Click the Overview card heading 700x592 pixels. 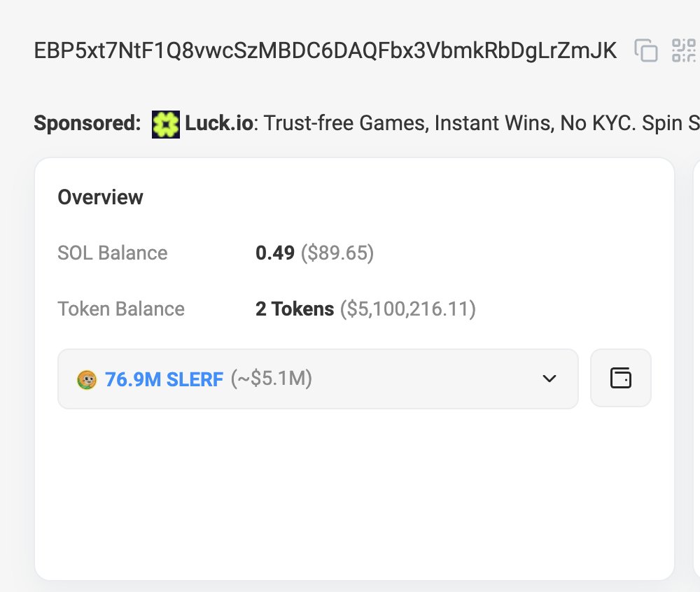[x=100, y=197]
